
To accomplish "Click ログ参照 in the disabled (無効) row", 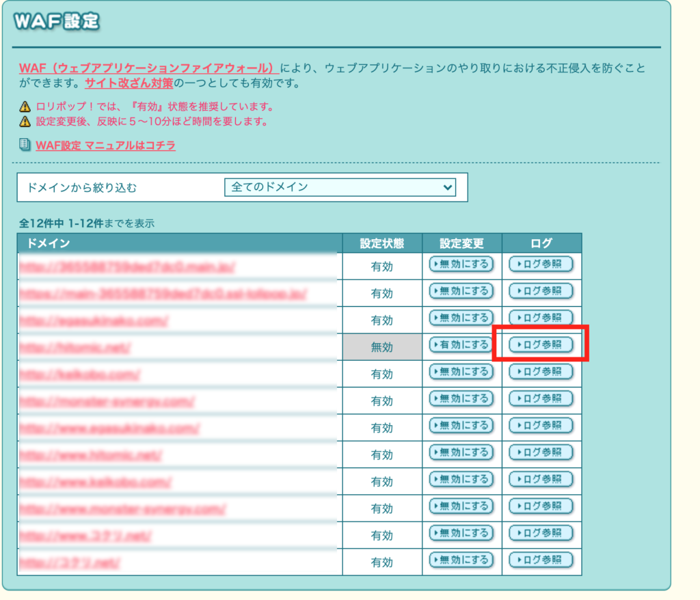I will (x=541, y=345).
